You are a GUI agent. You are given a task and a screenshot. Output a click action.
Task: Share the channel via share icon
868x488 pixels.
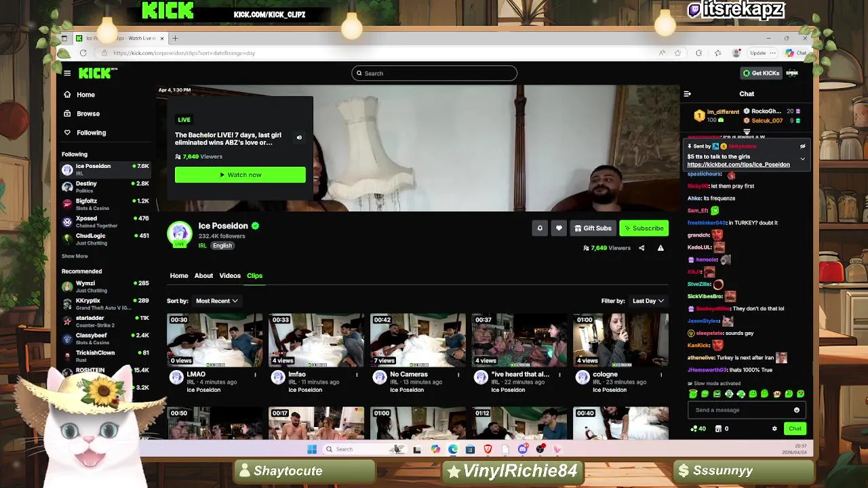(x=642, y=248)
